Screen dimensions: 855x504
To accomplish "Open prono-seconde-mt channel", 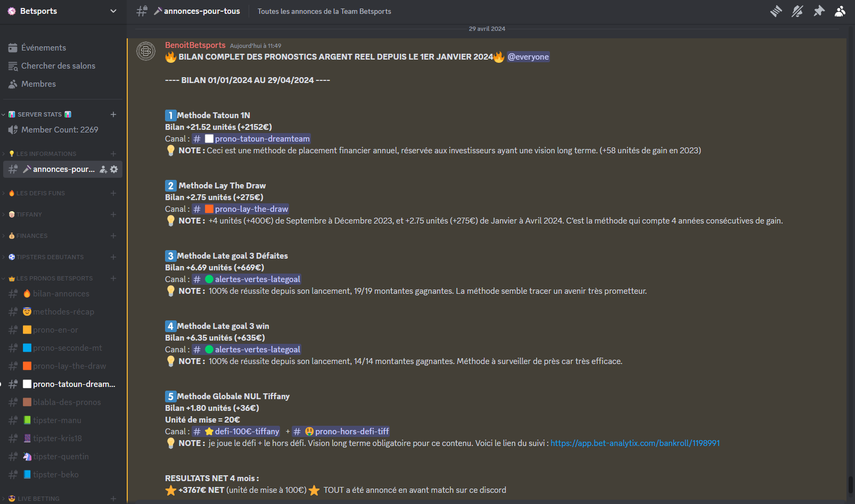I will [63, 348].
